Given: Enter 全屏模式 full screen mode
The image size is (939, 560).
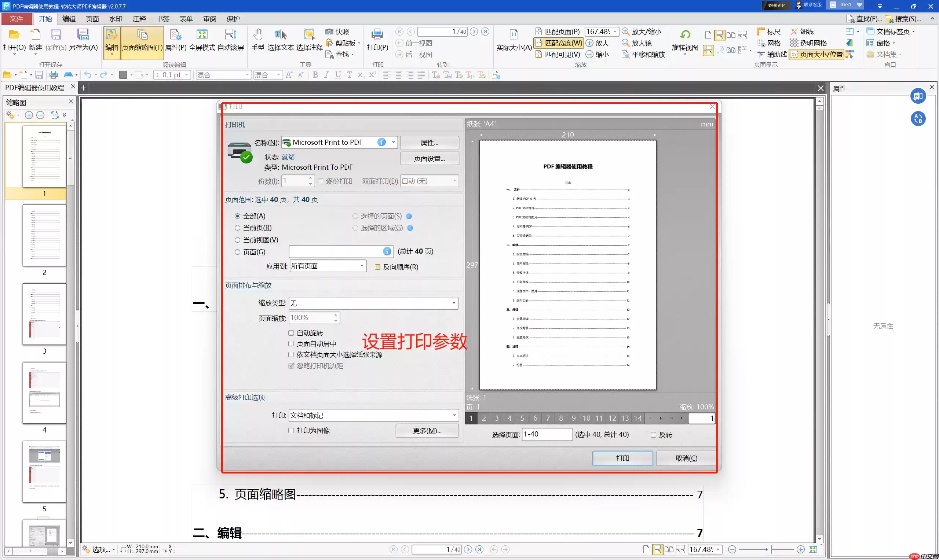Looking at the screenshot, I should (x=202, y=39).
